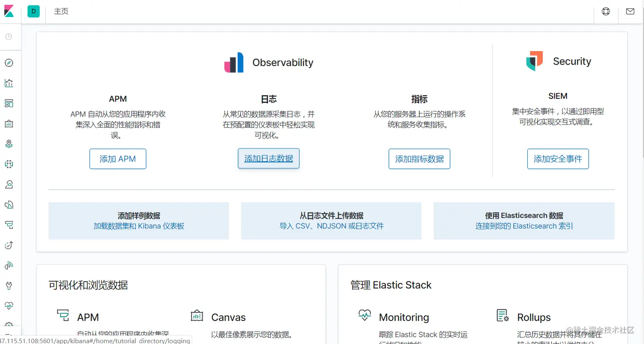Open Visualize chart icon in sidebar

(9, 83)
